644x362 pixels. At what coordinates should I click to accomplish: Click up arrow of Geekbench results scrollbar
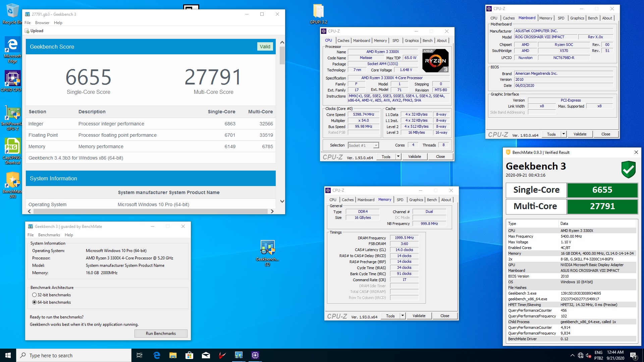tap(282, 43)
